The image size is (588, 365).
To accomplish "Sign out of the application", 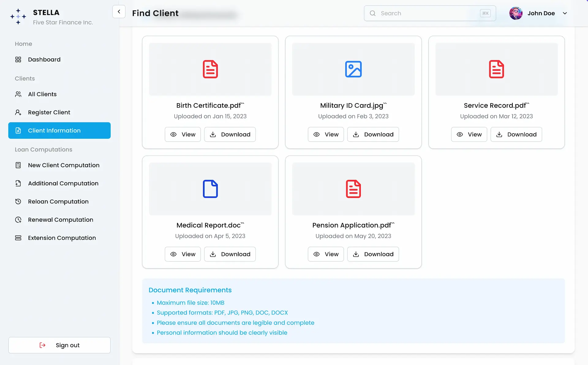I will (59, 345).
